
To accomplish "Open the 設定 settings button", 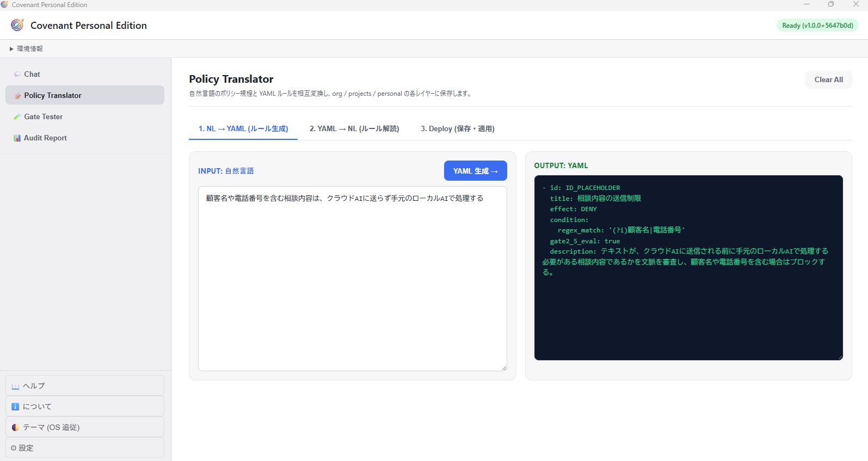I will (x=85, y=447).
